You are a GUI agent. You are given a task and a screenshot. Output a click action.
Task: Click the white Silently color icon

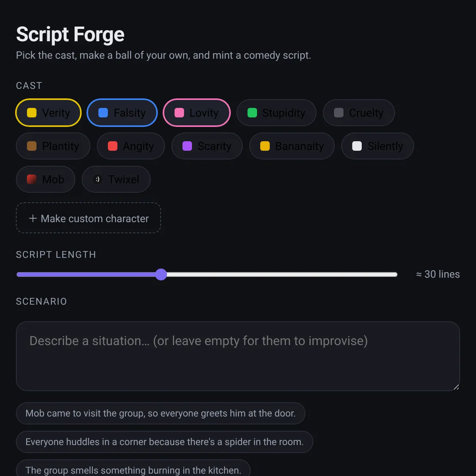pos(357,146)
